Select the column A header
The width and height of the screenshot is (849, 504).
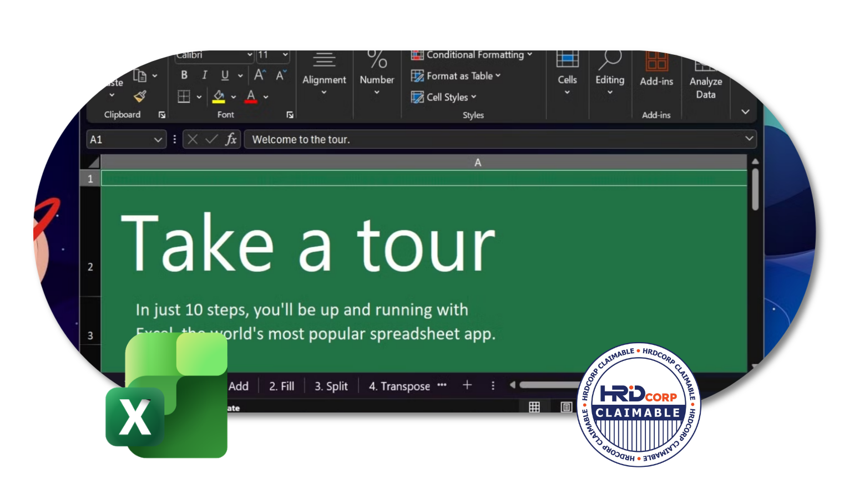[478, 162]
